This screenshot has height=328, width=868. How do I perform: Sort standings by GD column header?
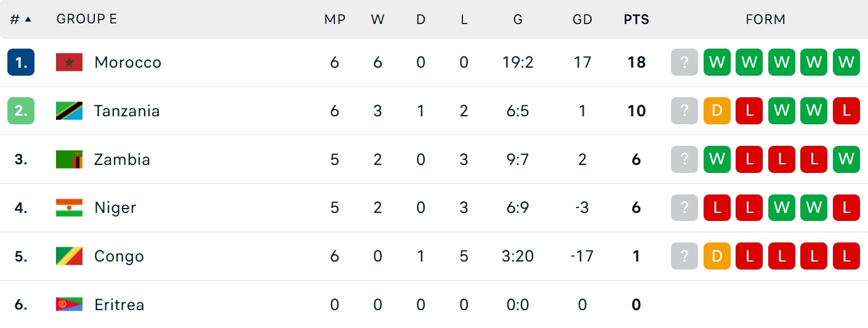(x=582, y=19)
